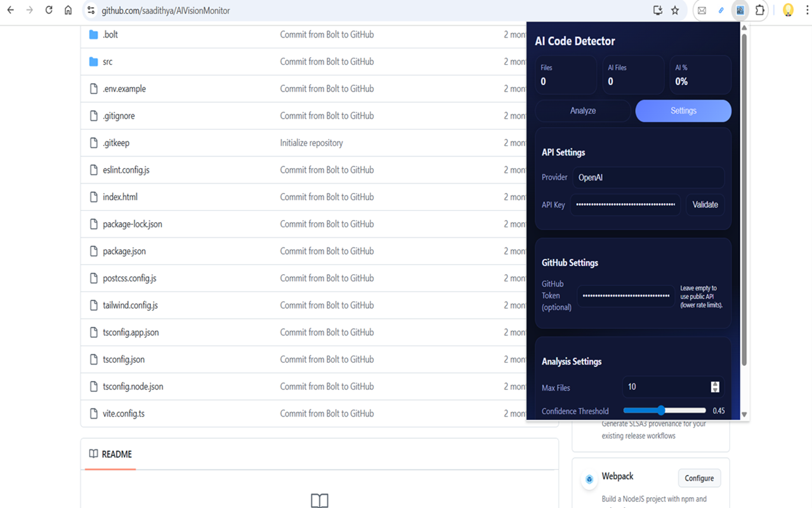
Task: Click the commit message for index.html
Action: (327, 197)
